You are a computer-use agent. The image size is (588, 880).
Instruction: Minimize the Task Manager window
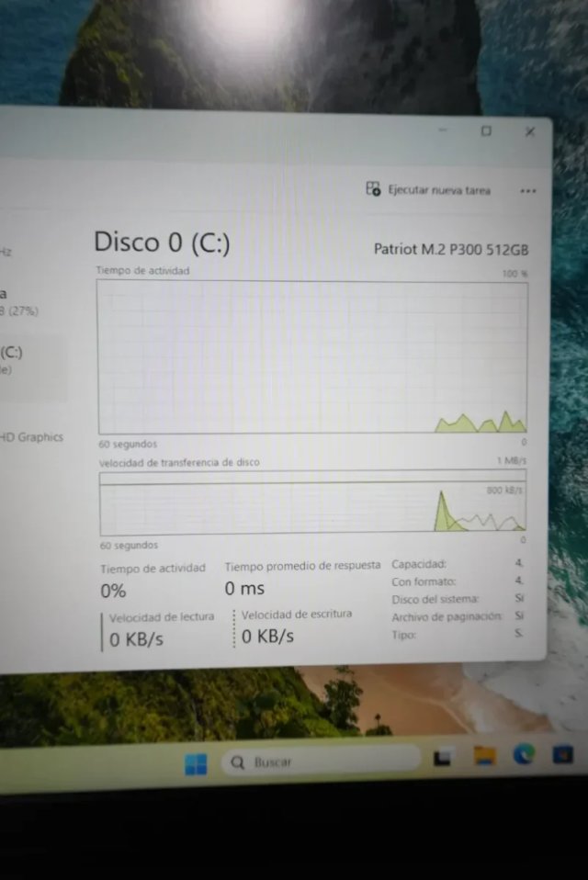pyautogui.click(x=443, y=130)
